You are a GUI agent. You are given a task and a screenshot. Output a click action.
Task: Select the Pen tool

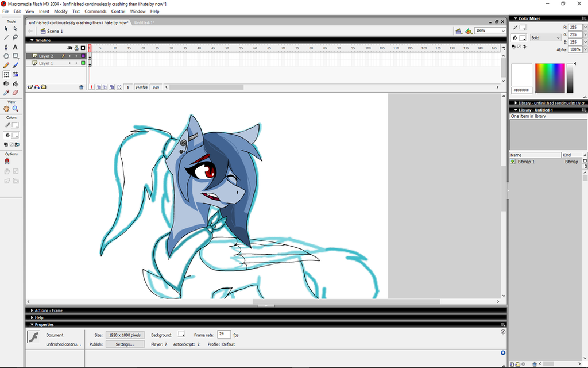(x=6, y=47)
